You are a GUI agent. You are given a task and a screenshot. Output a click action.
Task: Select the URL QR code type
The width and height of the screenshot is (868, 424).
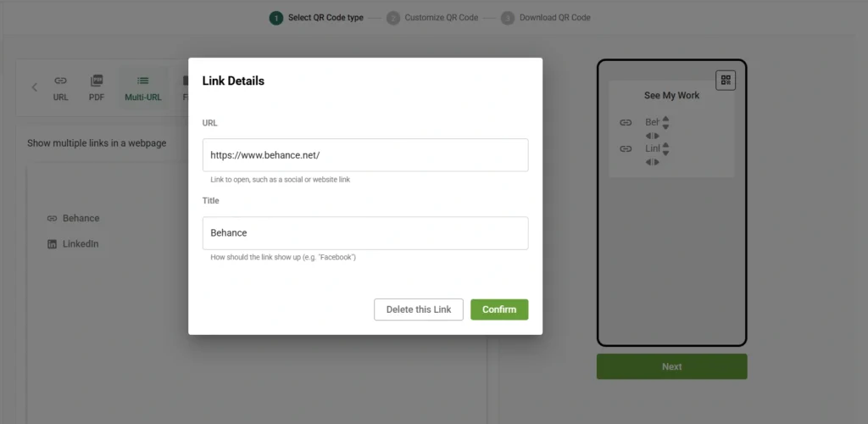[60, 88]
